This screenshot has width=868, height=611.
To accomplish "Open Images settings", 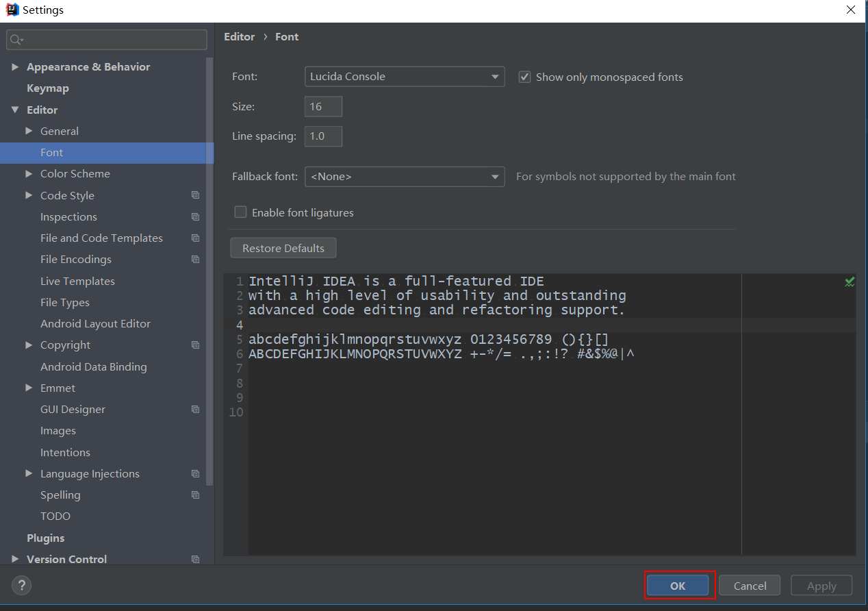I will click(58, 431).
